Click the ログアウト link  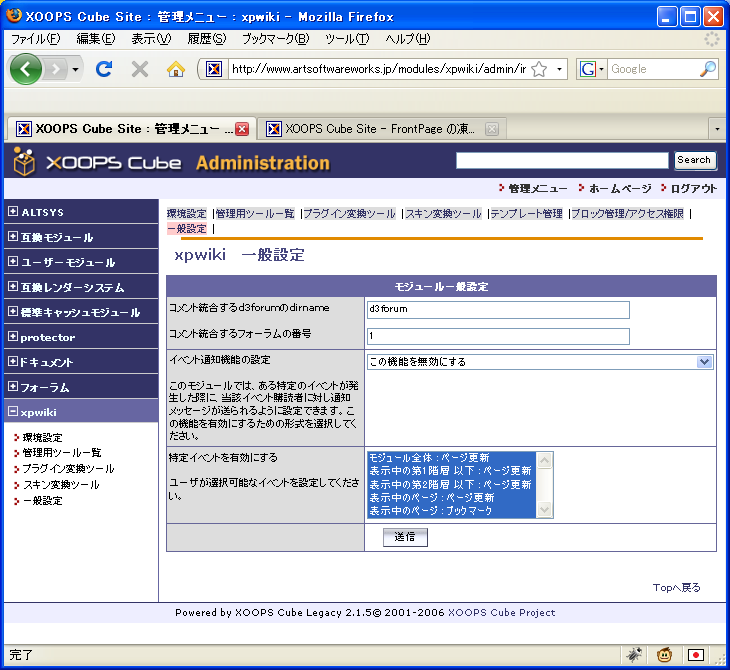coord(693,188)
